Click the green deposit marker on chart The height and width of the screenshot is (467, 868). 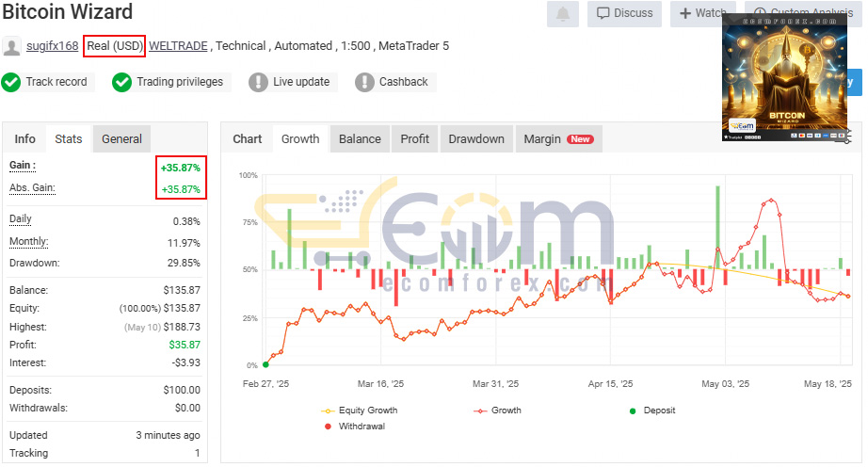265,364
